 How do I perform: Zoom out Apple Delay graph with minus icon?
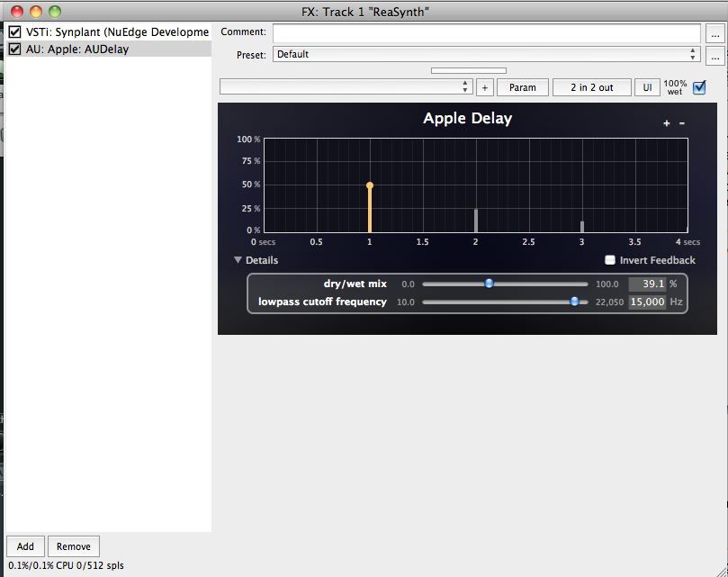pos(682,123)
